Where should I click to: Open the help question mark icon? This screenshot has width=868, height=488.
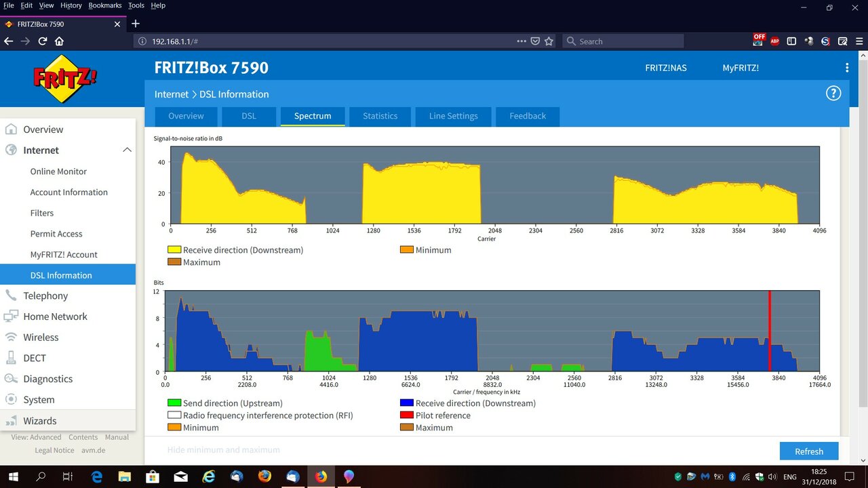(x=833, y=94)
